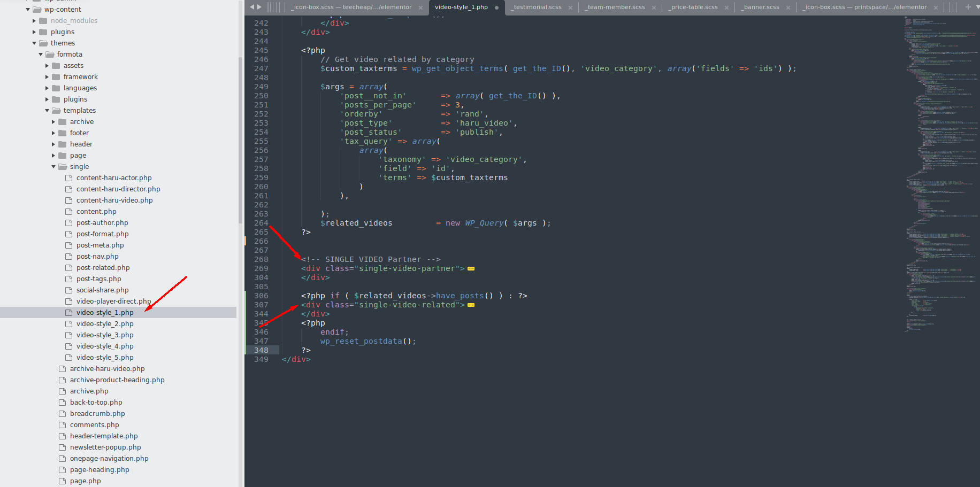
Task: Unfold collapsed single-video-related div marker
Action: pos(471,305)
